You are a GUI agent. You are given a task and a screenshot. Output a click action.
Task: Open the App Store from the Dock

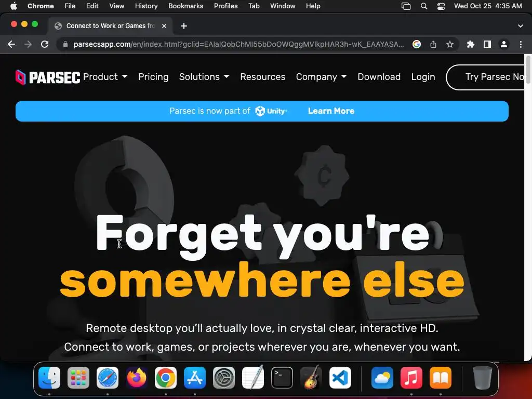click(195, 378)
